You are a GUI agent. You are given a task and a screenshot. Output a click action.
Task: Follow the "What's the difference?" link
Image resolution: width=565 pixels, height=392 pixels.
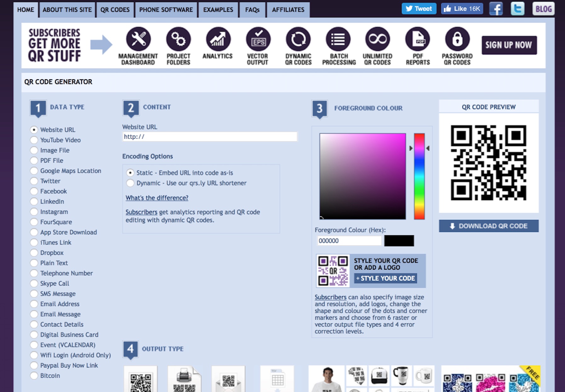[x=157, y=198]
